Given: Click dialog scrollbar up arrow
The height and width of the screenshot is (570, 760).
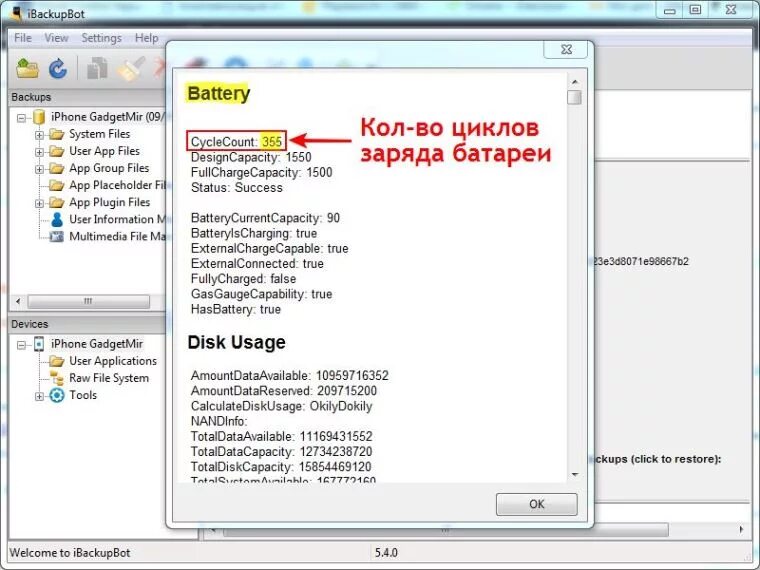Looking at the screenshot, I should point(574,82).
